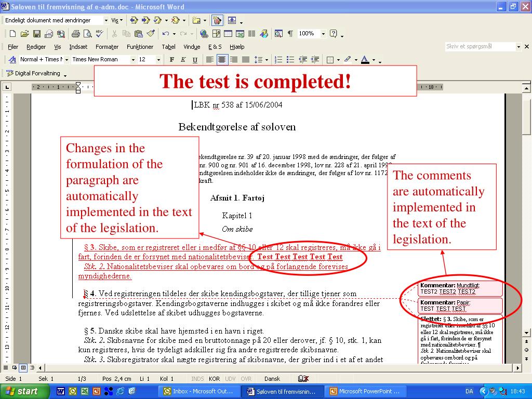Click the Kommentar Mundtligt TEST2 balloon
The image size is (532, 399).
461,289
